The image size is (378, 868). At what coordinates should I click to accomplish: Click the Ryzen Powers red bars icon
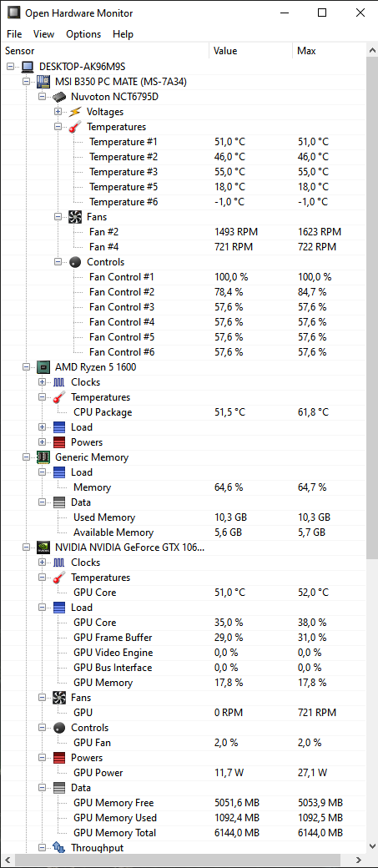pos(59,442)
